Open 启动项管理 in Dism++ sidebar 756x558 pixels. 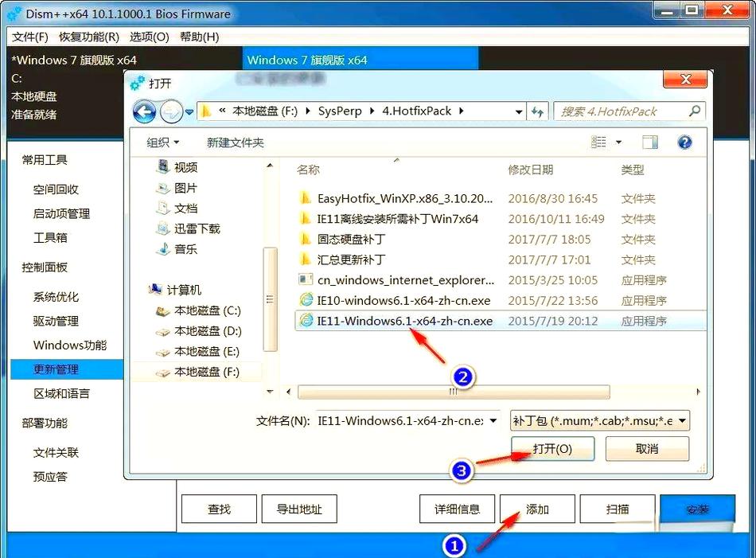pyautogui.click(x=61, y=213)
